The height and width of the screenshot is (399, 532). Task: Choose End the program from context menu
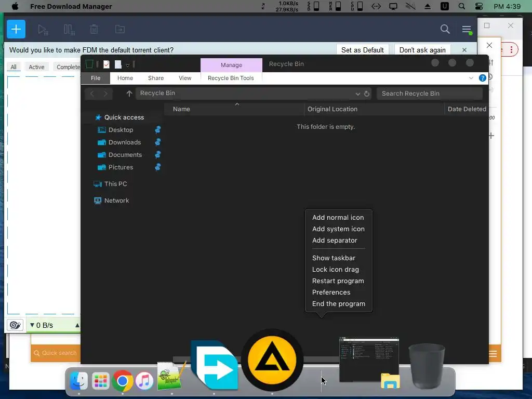coord(339,304)
